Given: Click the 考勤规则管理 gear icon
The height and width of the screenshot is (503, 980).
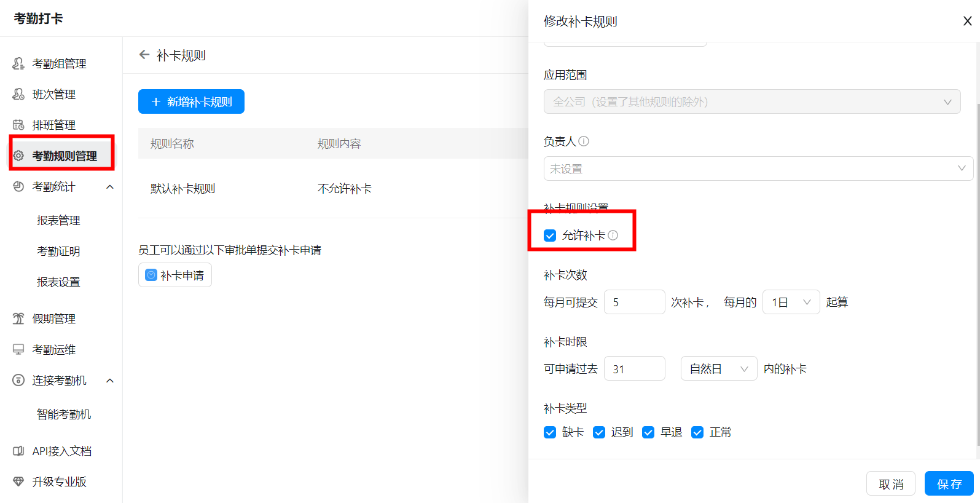Looking at the screenshot, I should 18,156.
